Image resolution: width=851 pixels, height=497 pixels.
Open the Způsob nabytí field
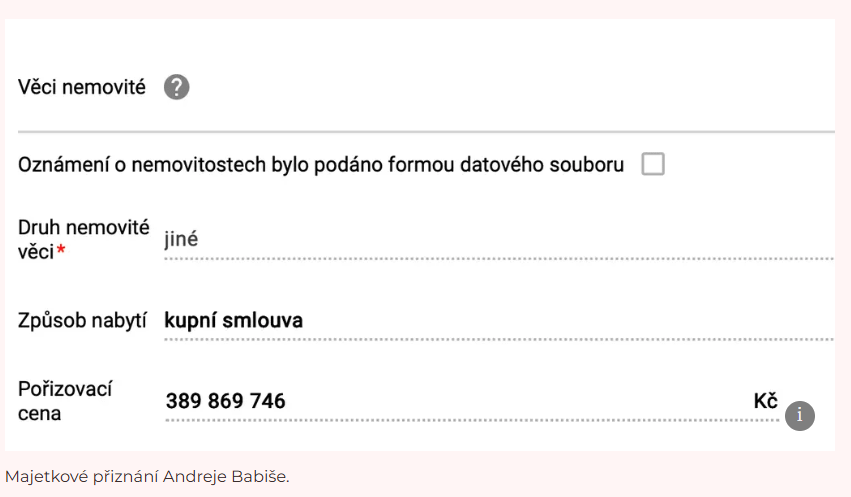(x=499, y=321)
